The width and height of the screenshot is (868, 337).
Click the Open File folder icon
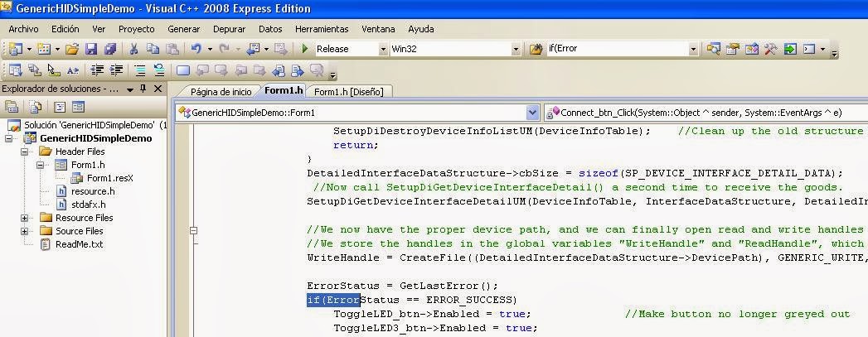coord(72,49)
